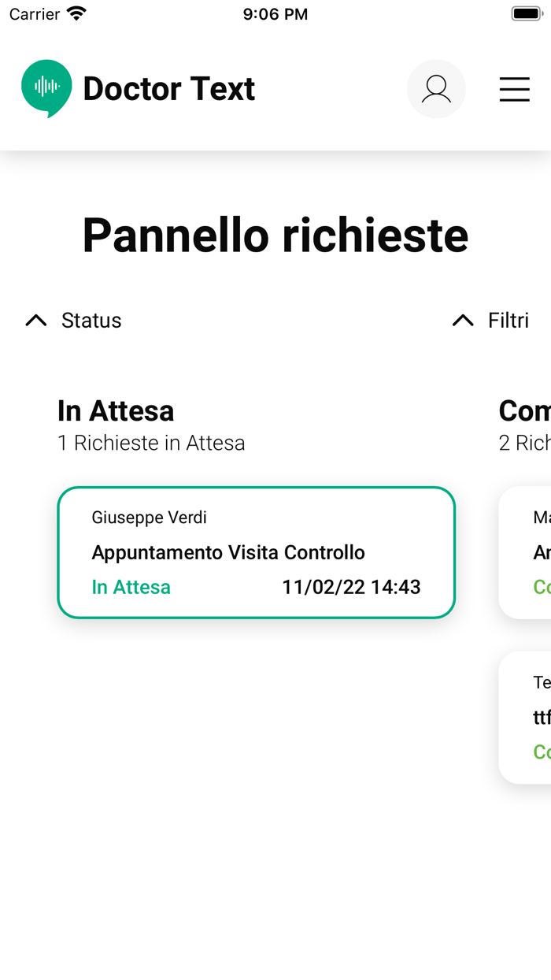
Task: Collapse the Filtri section using its chevron
Action: (x=462, y=320)
